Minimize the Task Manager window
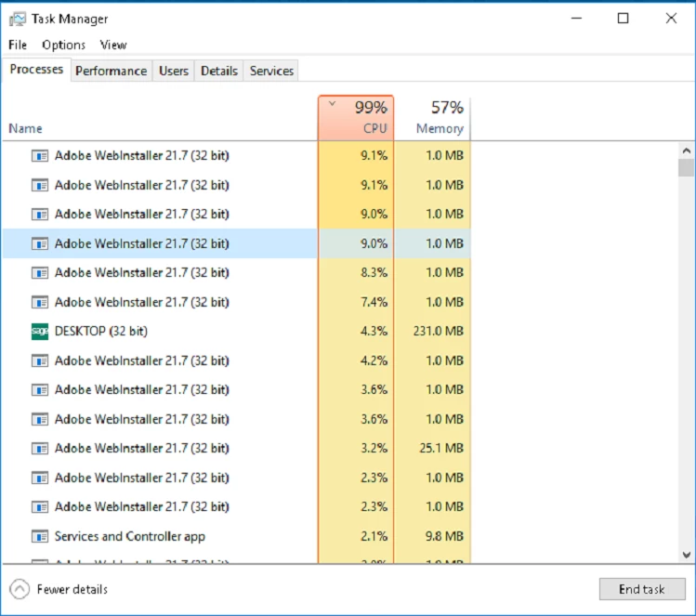 pos(576,19)
